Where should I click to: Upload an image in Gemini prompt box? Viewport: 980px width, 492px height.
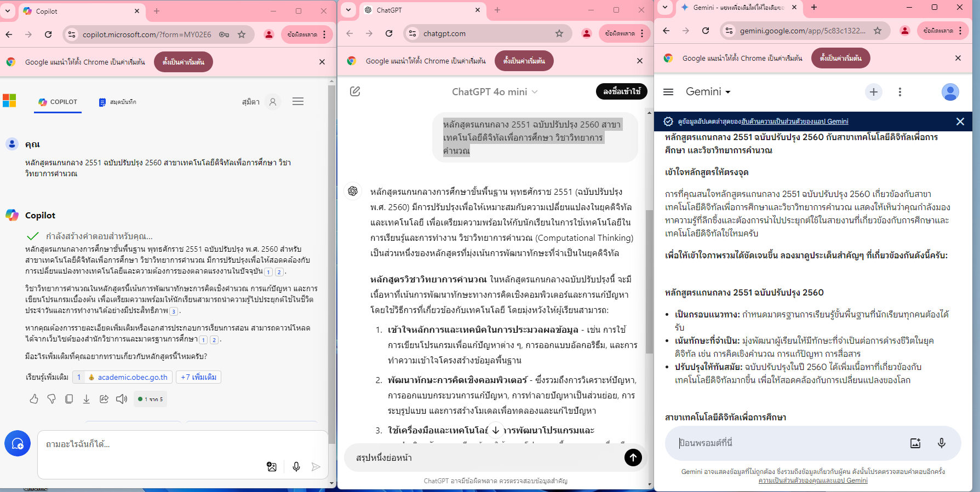(915, 443)
